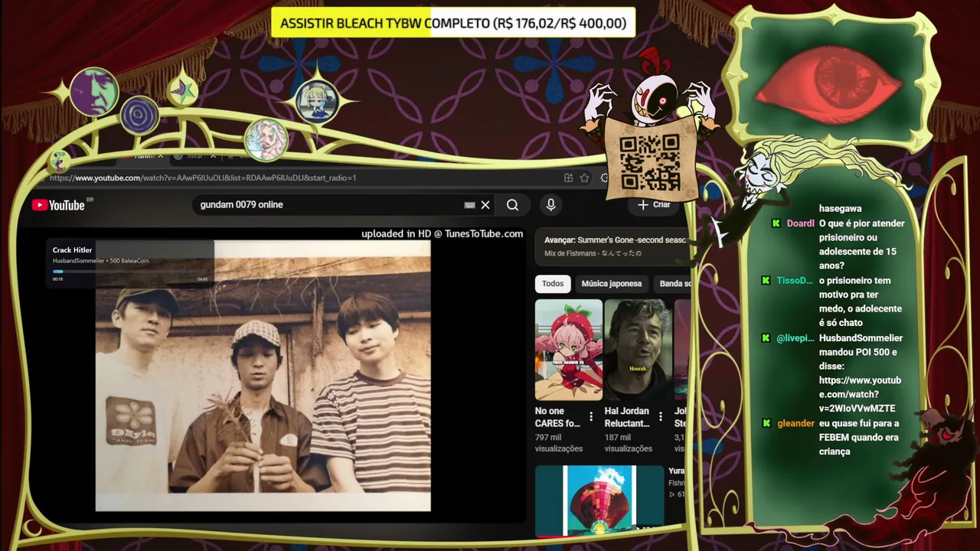Click the browser address bar URL

(x=203, y=178)
